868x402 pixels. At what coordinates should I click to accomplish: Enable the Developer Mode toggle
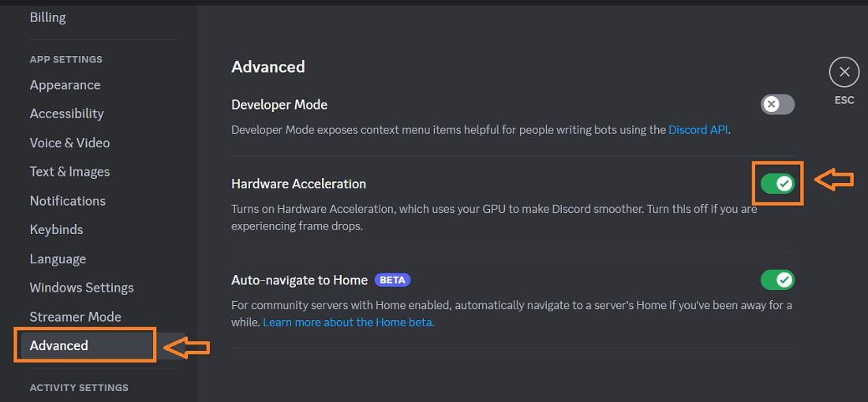(x=777, y=105)
